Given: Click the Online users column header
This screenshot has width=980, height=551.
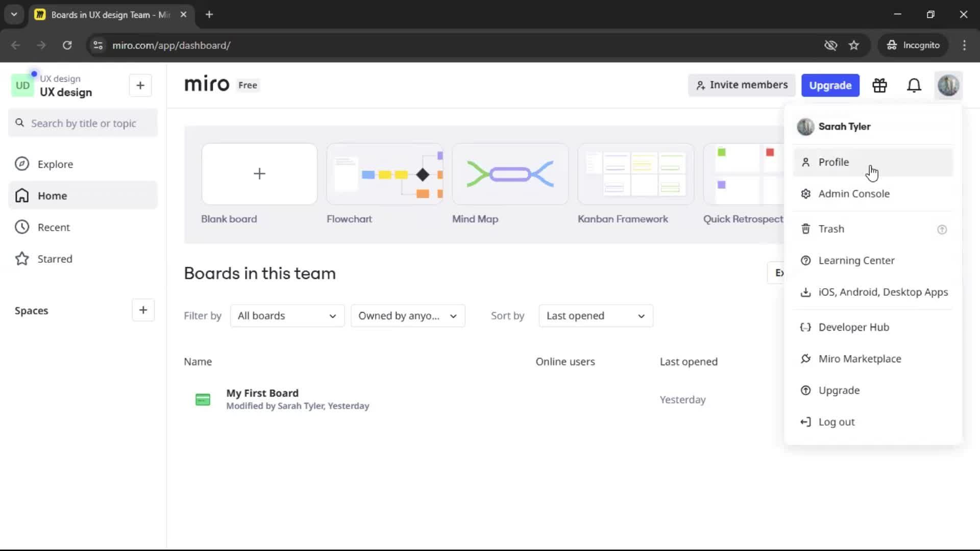Looking at the screenshot, I should coord(565,362).
